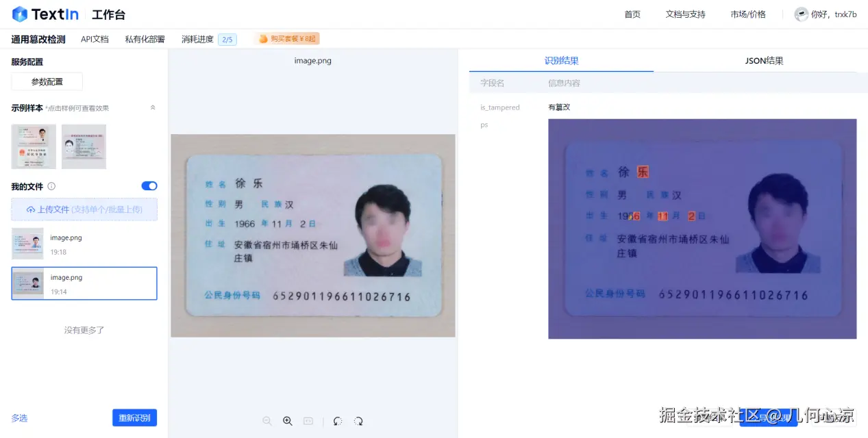Rotate the preview image clockwise
This screenshot has width=868, height=438.
click(x=358, y=421)
